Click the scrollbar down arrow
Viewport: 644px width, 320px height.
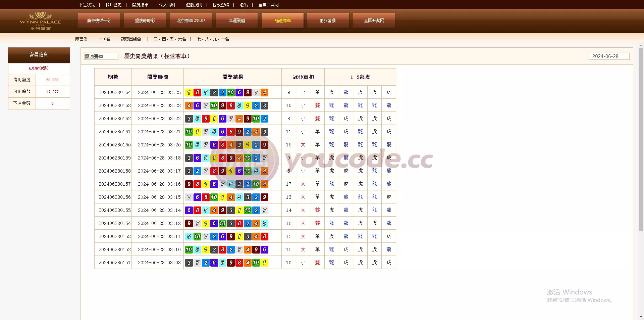tap(641, 317)
